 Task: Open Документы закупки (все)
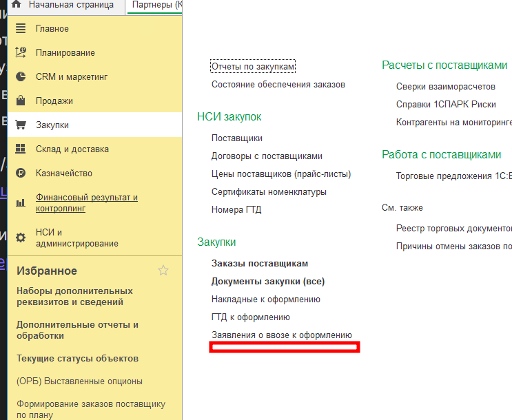coord(268,282)
